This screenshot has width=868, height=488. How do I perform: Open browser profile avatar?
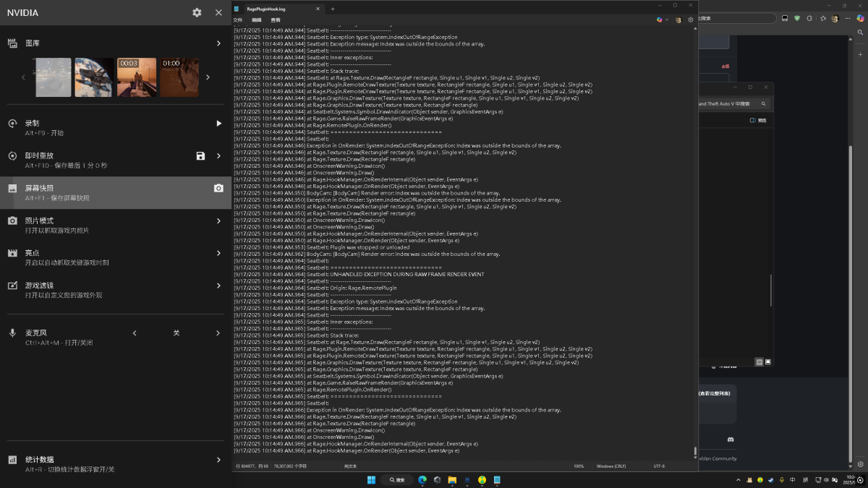pos(835,18)
